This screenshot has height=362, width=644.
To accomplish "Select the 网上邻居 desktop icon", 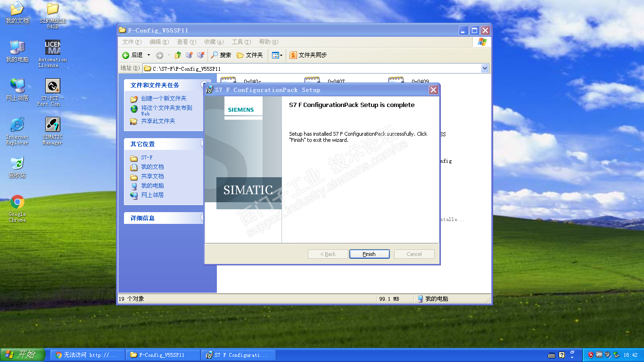I will tap(17, 90).
